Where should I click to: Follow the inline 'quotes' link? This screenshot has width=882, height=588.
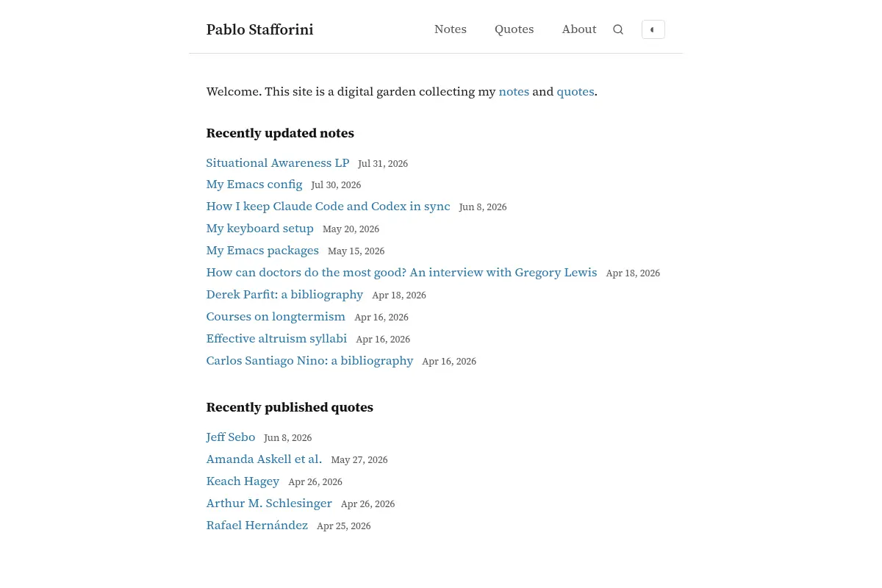coord(576,92)
